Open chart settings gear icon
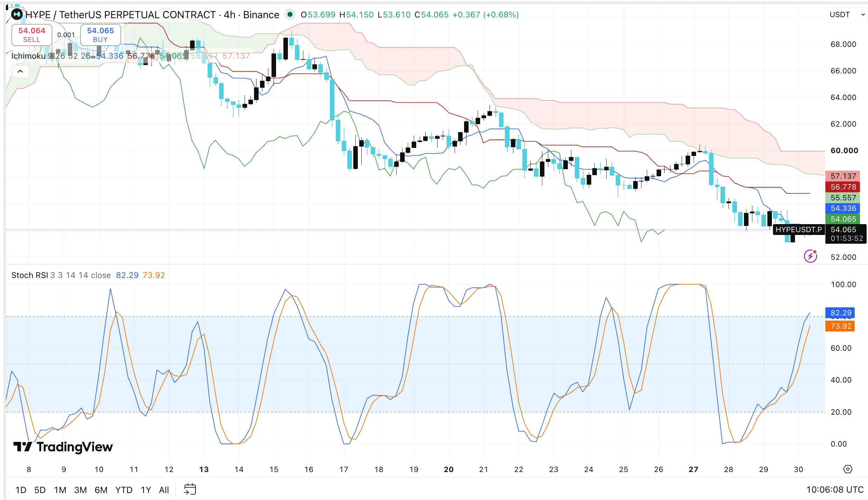Viewport: 868px width, 500px height. coord(848,469)
